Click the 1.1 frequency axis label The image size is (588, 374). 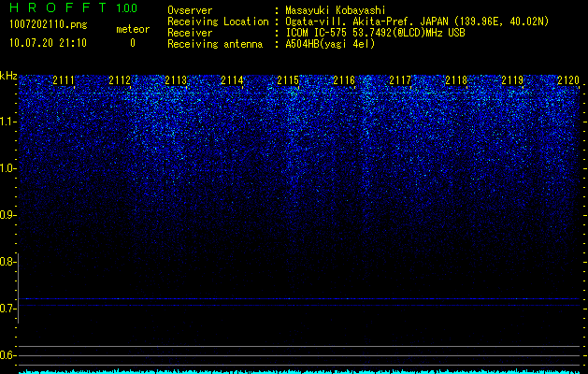pyautogui.click(x=7, y=122)
